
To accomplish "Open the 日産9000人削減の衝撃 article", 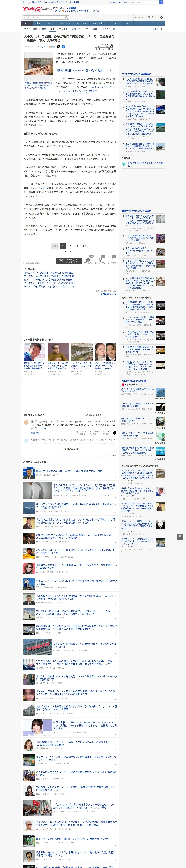I will (84, 645).
